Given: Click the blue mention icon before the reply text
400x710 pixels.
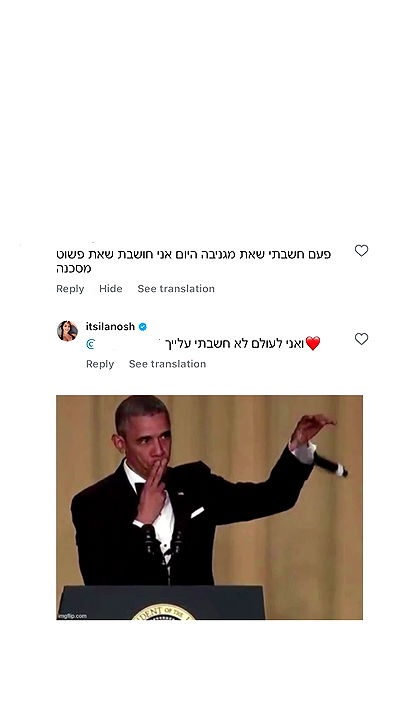Looking at the screenshot, I should [x=90, y=345].
